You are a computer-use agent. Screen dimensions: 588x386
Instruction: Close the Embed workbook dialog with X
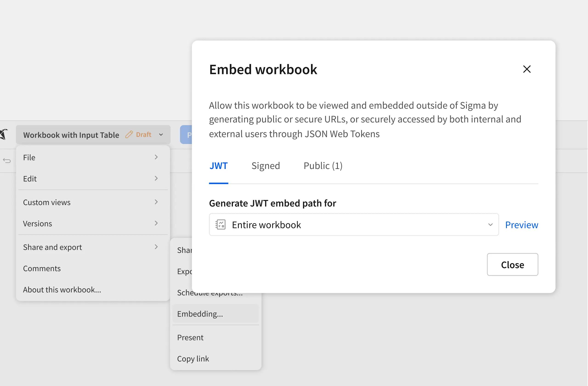coord(527,69)
